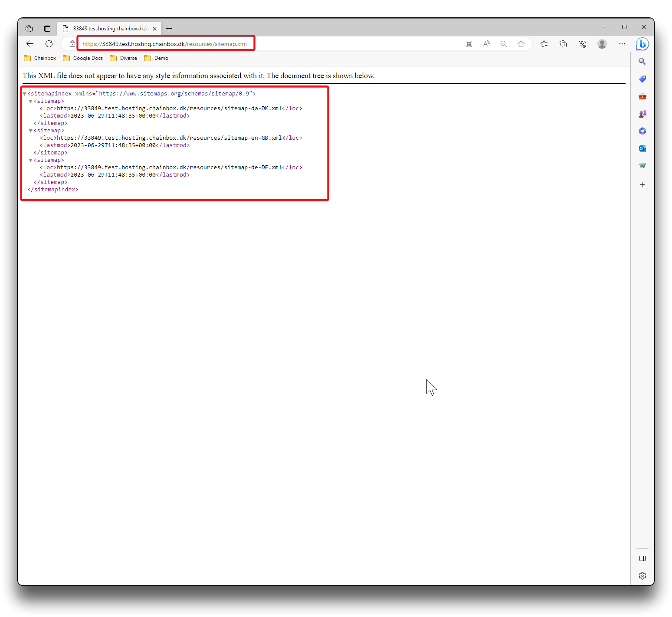The height and width of the screenshot is (617, 672).
Task: Click the lastmod value under en-GB sitemap
Action: 113,145
